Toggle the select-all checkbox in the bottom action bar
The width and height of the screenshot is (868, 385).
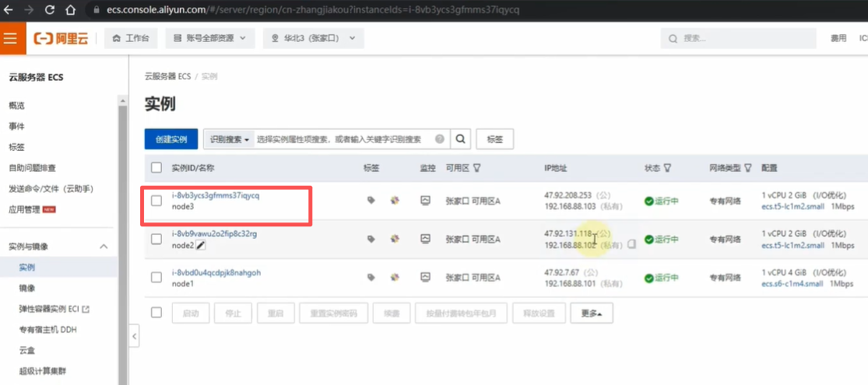pyautogui.click(x=156, y=313)
